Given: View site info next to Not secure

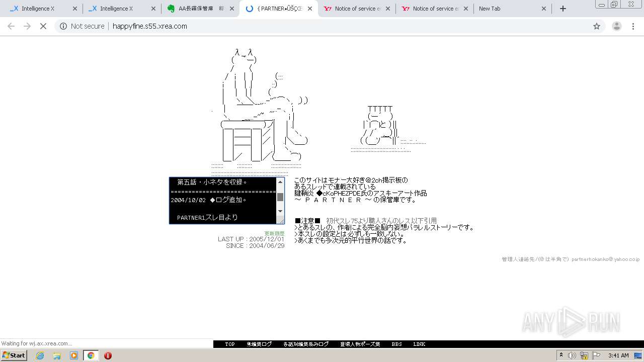Looking at the screenshot, I should 63,26.
